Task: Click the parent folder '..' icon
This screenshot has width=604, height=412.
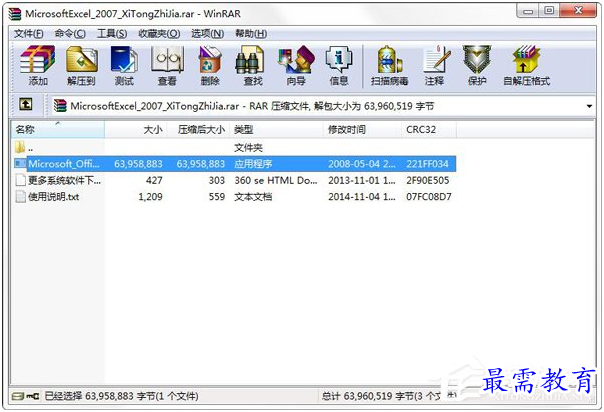Action: point(20,147)
